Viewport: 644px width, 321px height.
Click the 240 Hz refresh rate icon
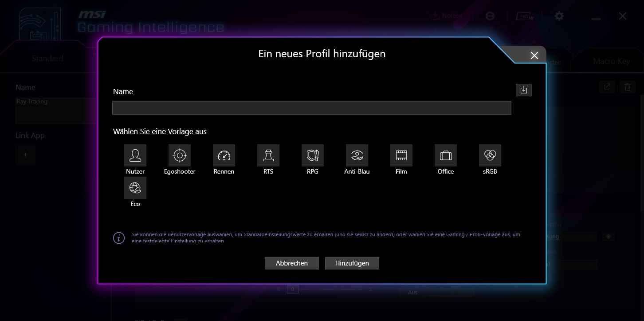click(x=524, y=16)
